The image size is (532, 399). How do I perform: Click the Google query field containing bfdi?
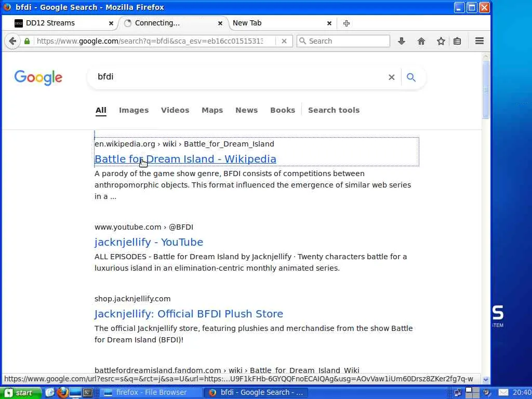click(237, 77)
